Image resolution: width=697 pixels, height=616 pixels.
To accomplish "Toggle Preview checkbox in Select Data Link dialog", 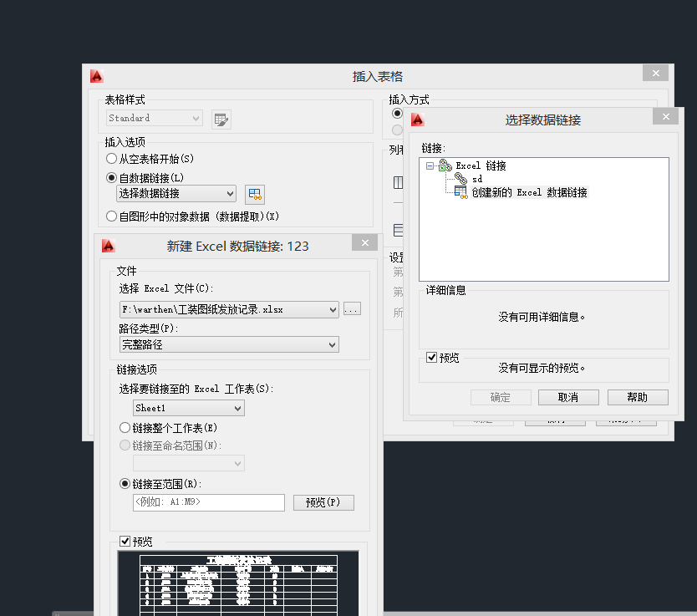I will pyautogui.click(x=431, y=358).
